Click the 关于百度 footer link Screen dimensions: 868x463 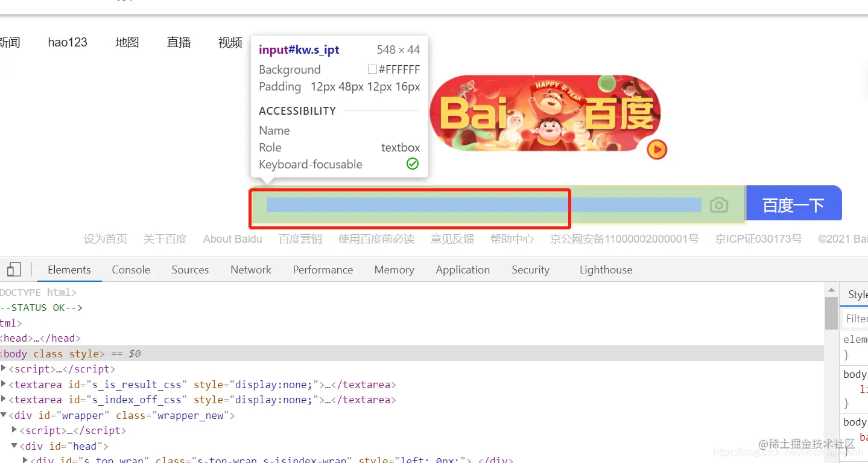[165, 239]
